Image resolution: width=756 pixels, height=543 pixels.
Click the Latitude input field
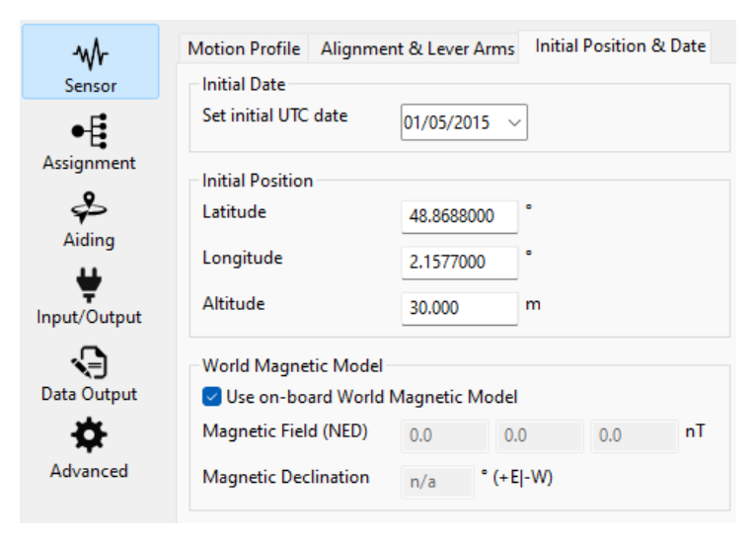460,216
